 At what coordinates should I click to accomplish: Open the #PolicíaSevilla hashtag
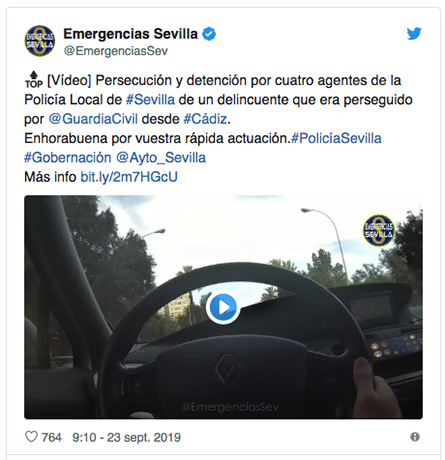[336, 138]
